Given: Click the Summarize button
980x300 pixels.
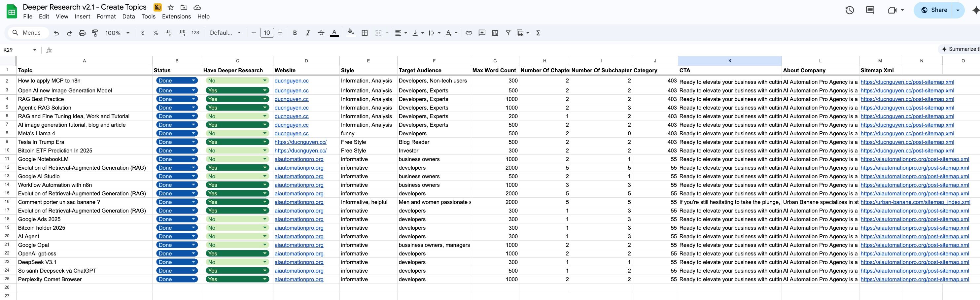Looking at the screenshot, I should (x=960, y=49).
